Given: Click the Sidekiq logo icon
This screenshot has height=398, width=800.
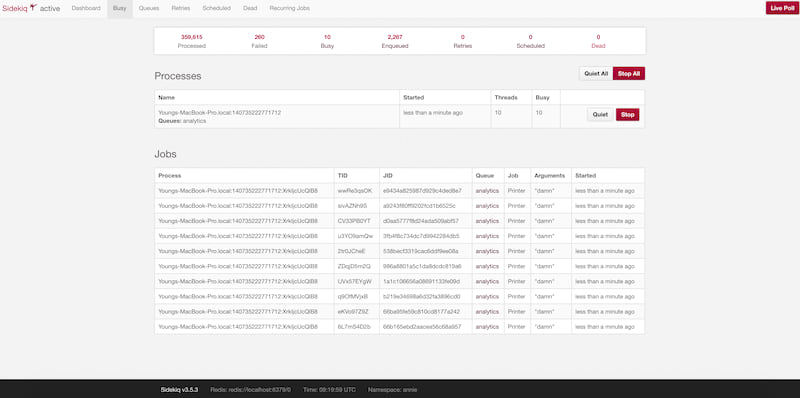Looking at the screenshot, I should coord(34,8).
